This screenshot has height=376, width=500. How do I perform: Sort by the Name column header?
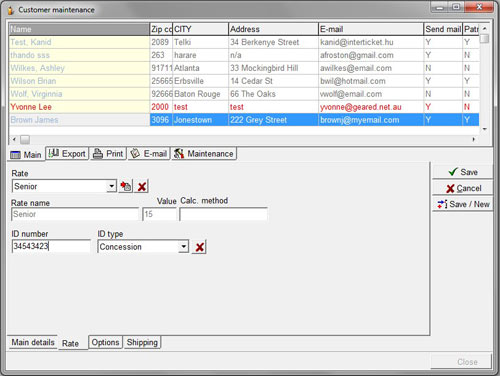tap(79, 29)
